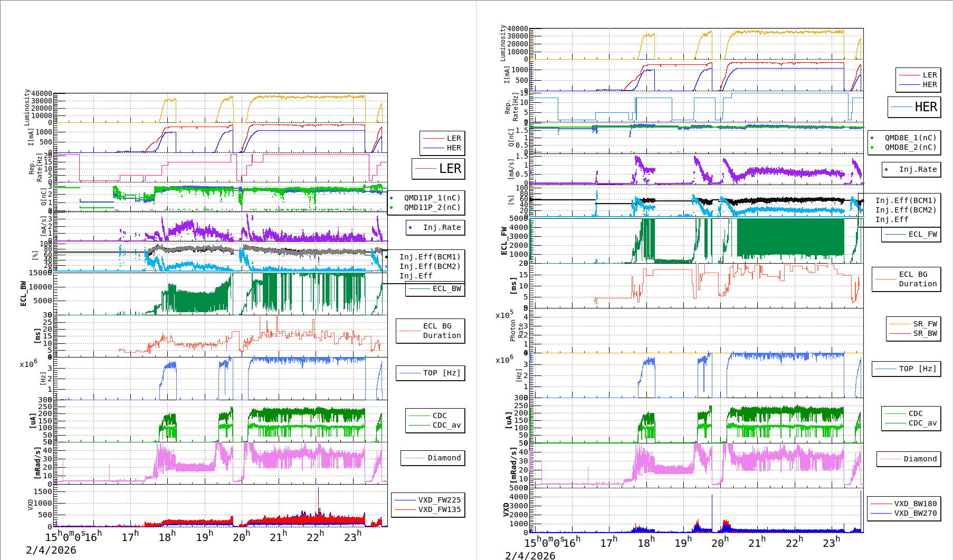The height and width of the screenshot is (560, 953).
Task: Click the QMD11P_2(nC) green legend marker
Action: tap(392, 208)
